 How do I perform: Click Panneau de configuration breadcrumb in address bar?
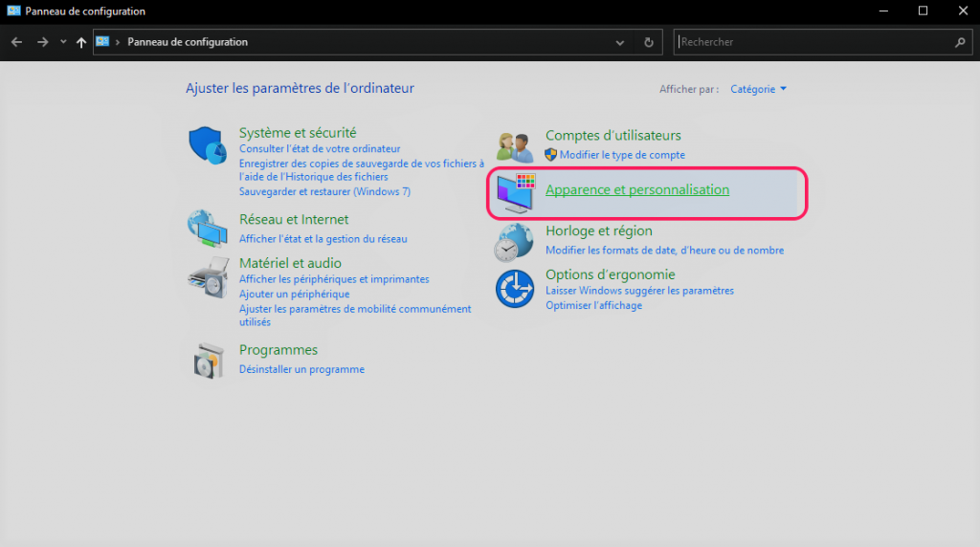(188, 42)
